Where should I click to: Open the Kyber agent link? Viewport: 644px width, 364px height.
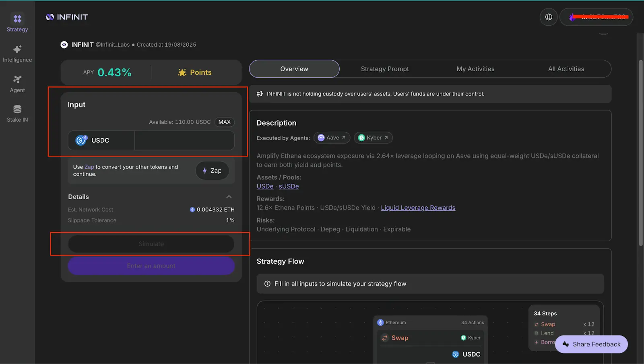(x=373, y=138)
